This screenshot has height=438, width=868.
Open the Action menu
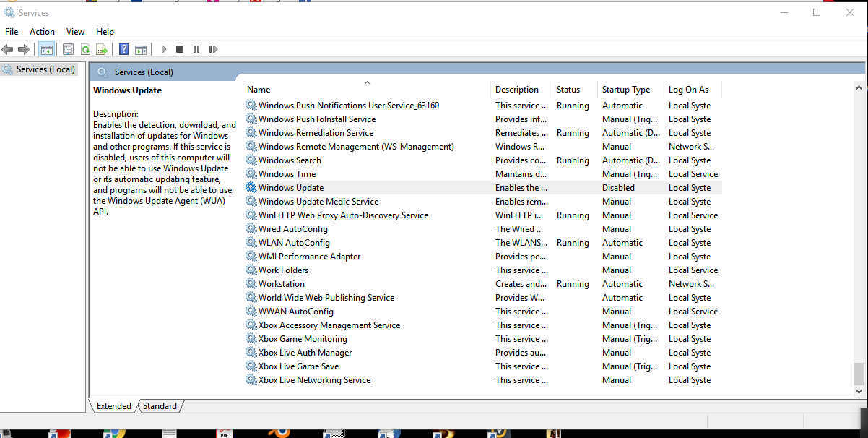[42, 31]
